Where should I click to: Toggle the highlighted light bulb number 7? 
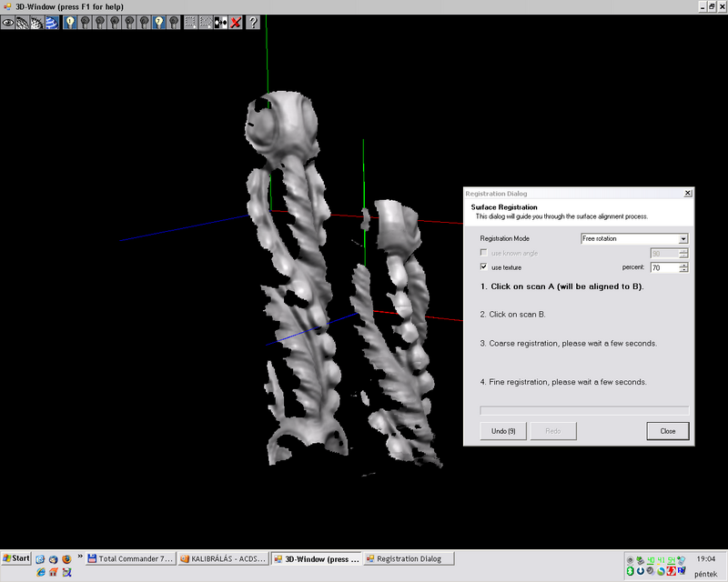click(158, 22)
